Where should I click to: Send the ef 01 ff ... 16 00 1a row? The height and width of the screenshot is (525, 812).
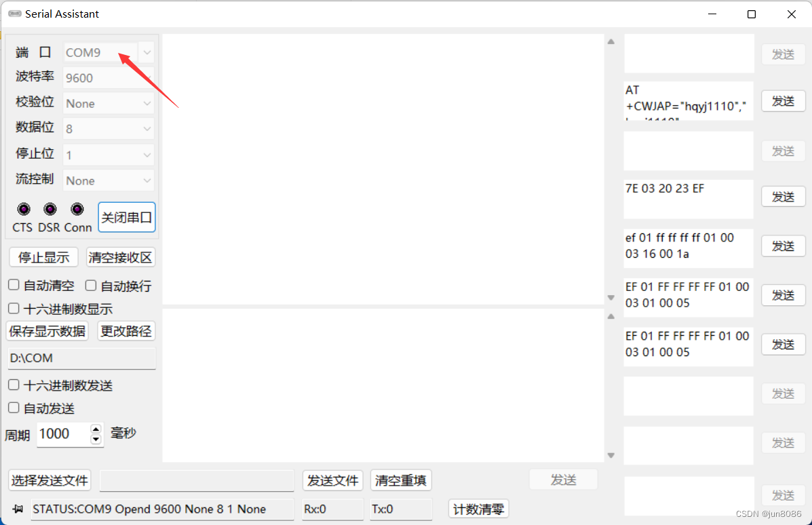tap(783, 246)
